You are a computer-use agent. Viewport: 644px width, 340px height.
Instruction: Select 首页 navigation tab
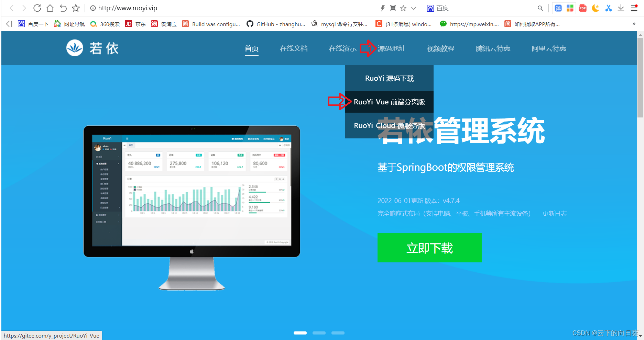click(252, 48)
